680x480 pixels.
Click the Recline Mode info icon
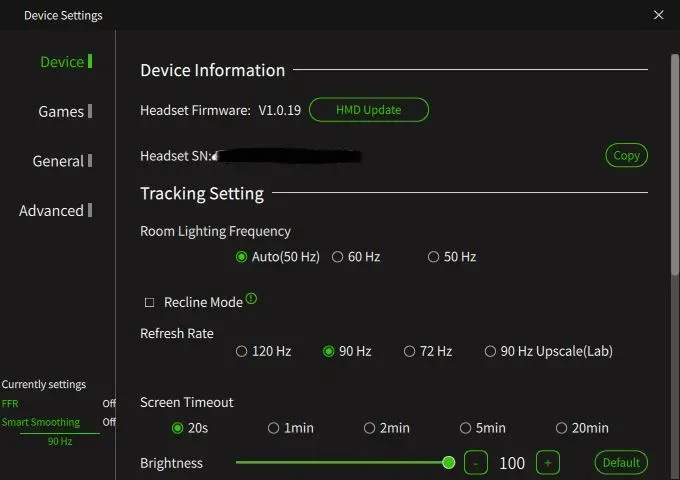pos(251,299)
